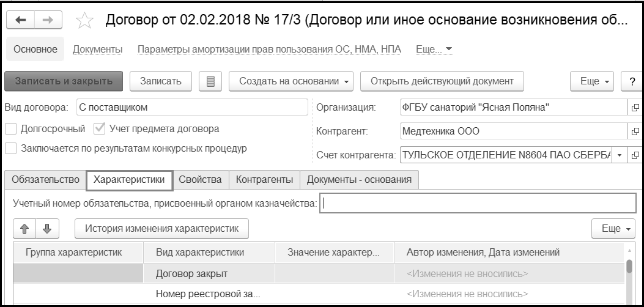Mark the contract as favorite with the star

84,22
